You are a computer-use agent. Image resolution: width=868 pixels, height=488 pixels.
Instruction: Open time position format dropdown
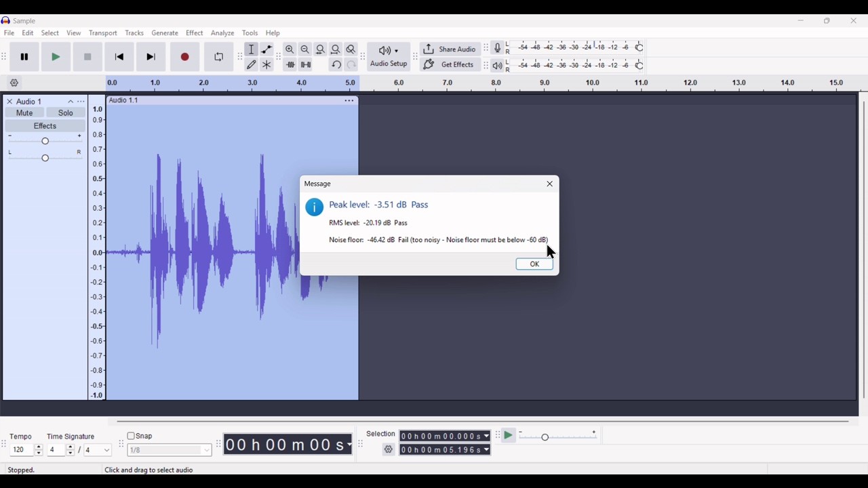pos(349,445)
